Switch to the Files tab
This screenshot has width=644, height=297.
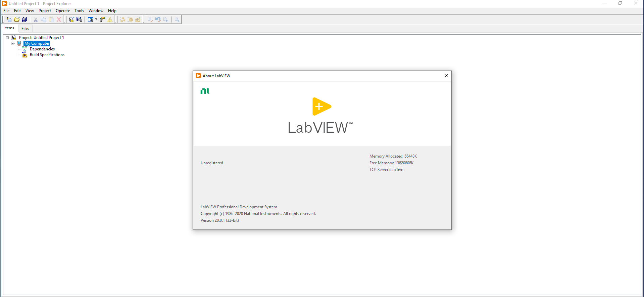[26, 29]
